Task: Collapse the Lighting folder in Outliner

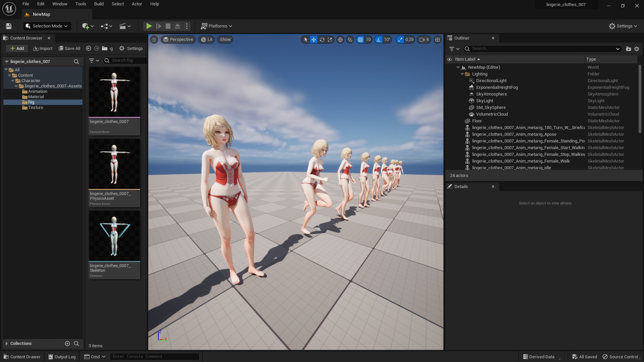Action: (x=462, y=74)
